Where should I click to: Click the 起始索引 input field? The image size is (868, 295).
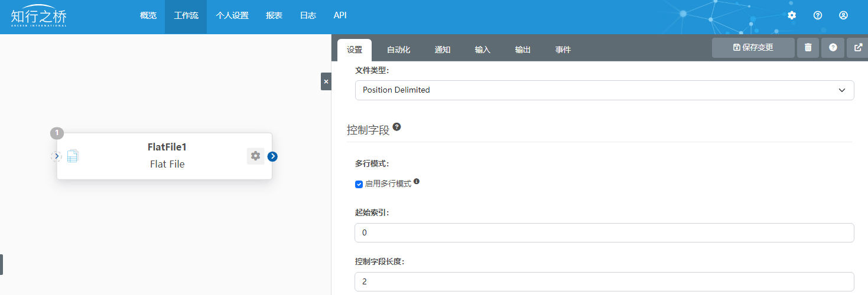[604, 232]
